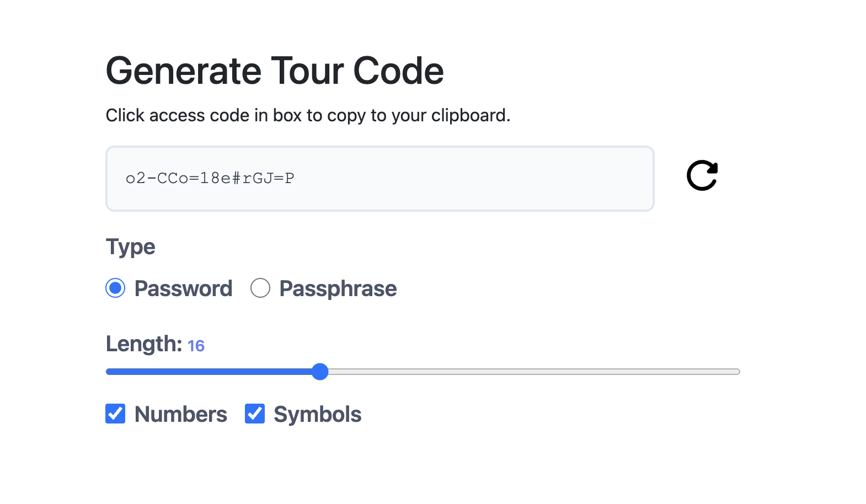
Task: Activate the refresh button right of the field
Action: [x=702, y=175]
